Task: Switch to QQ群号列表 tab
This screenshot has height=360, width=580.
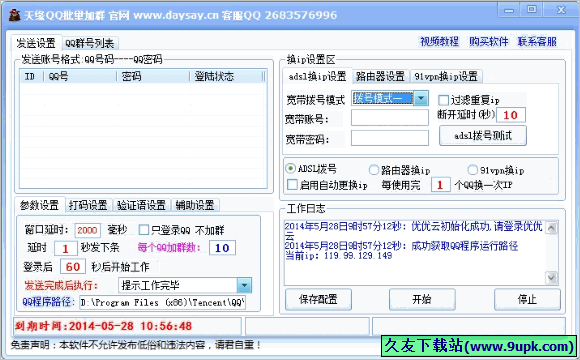Action: point(90,44)
